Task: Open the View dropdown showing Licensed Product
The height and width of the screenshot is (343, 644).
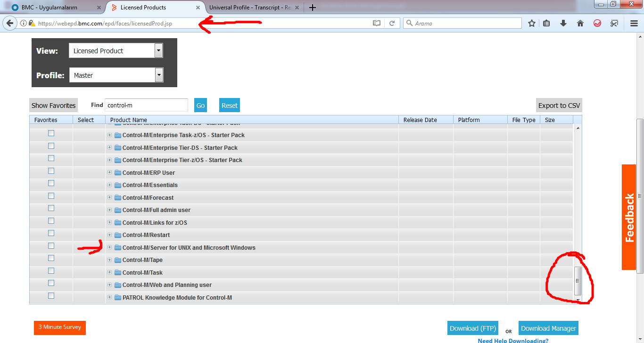Action: pyautogui.click(x=116, y=50)
